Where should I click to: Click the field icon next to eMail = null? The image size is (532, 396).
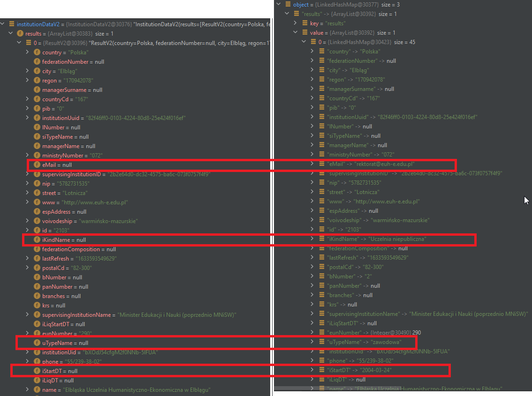point(37,164)
